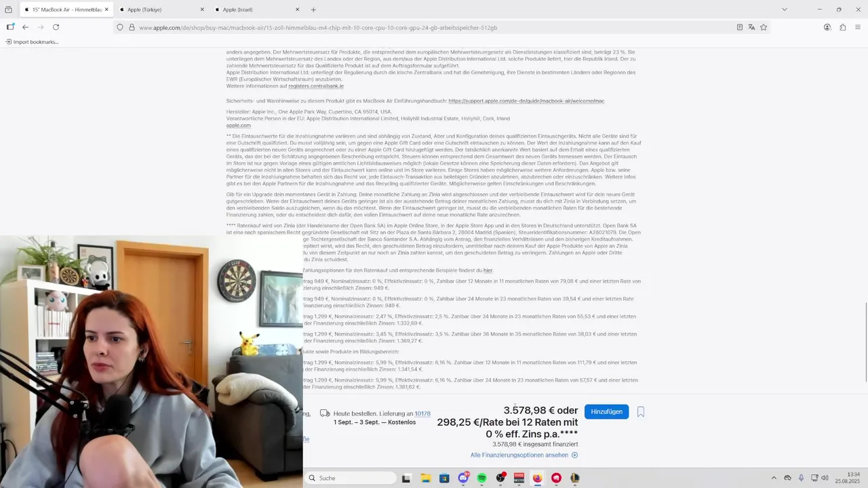
Task: Open Discord from the taskbar
Action: tap(464, 478)
